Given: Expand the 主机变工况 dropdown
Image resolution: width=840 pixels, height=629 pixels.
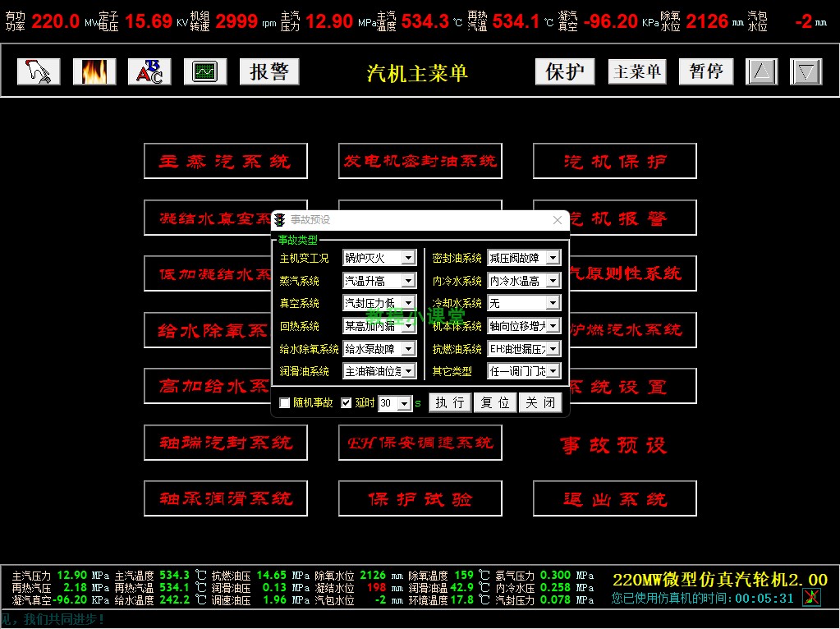Looking at the screenshot, I should click(409, 258).
